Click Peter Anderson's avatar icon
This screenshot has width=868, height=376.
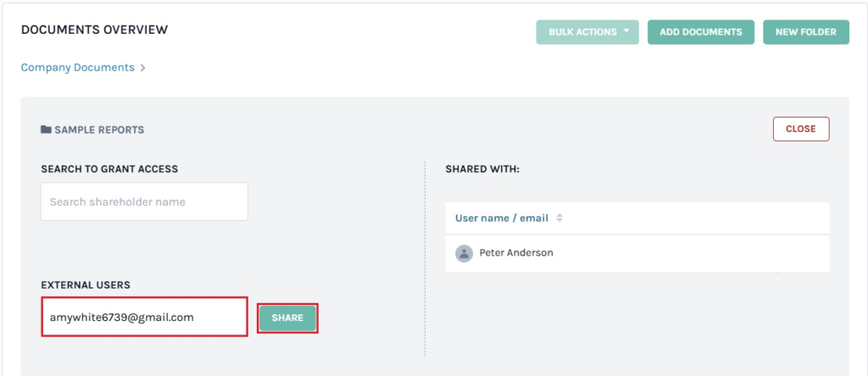464,253
